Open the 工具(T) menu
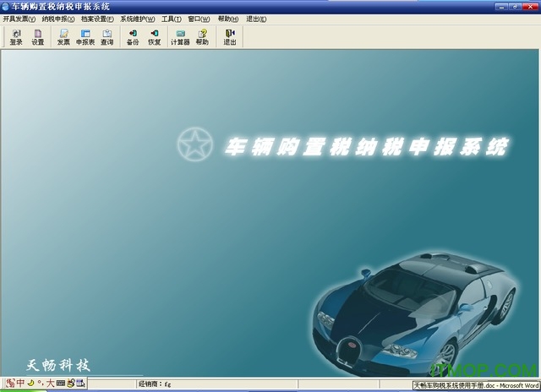The image size is (541, 392). click(172, 19)
